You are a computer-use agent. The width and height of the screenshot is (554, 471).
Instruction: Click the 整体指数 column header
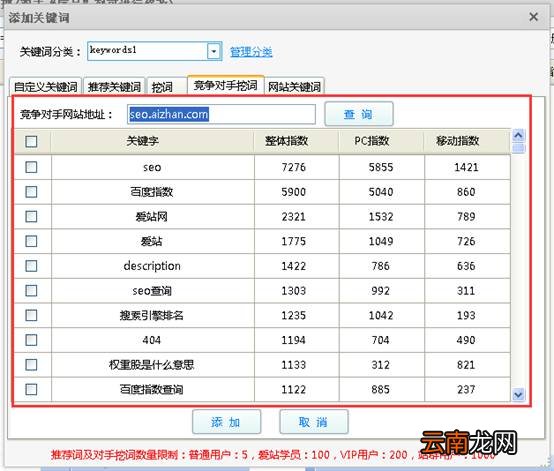(296, 141)
